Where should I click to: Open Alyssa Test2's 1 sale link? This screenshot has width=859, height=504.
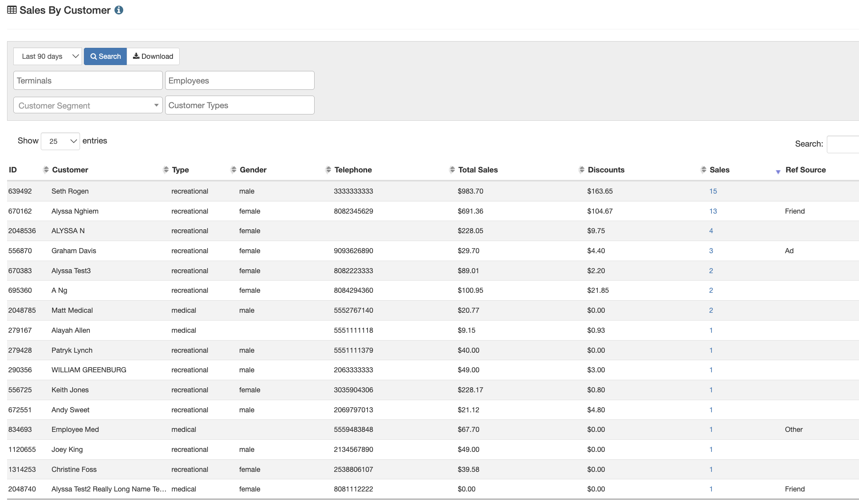point(711,489)
